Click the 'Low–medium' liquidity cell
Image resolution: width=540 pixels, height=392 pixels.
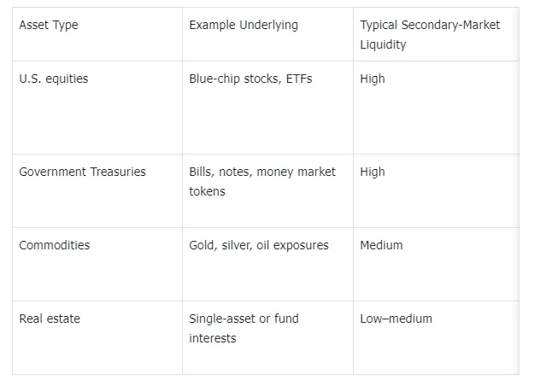tap(396, 319)
